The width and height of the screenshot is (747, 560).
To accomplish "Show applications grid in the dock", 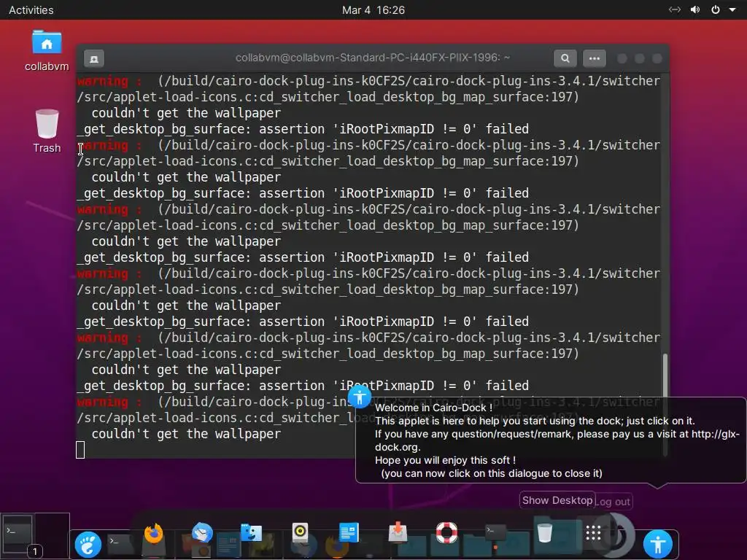I will [593, 533].
